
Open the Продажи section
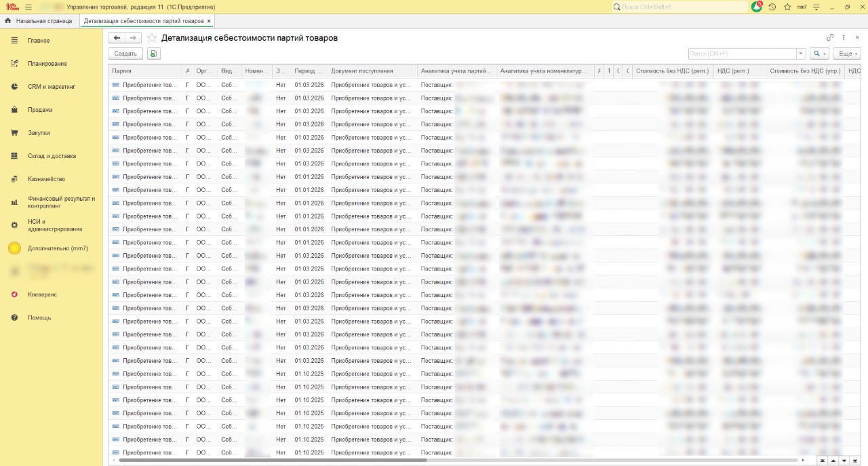click(x=40, y=110)
